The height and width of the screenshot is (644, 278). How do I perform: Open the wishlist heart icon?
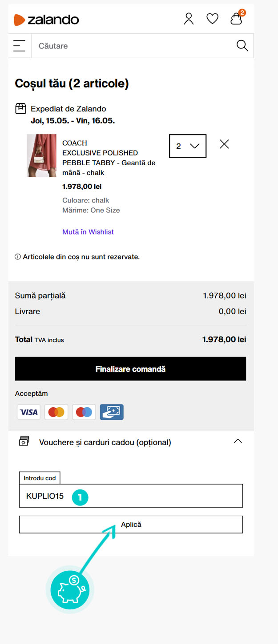click(x=213, y=19)
